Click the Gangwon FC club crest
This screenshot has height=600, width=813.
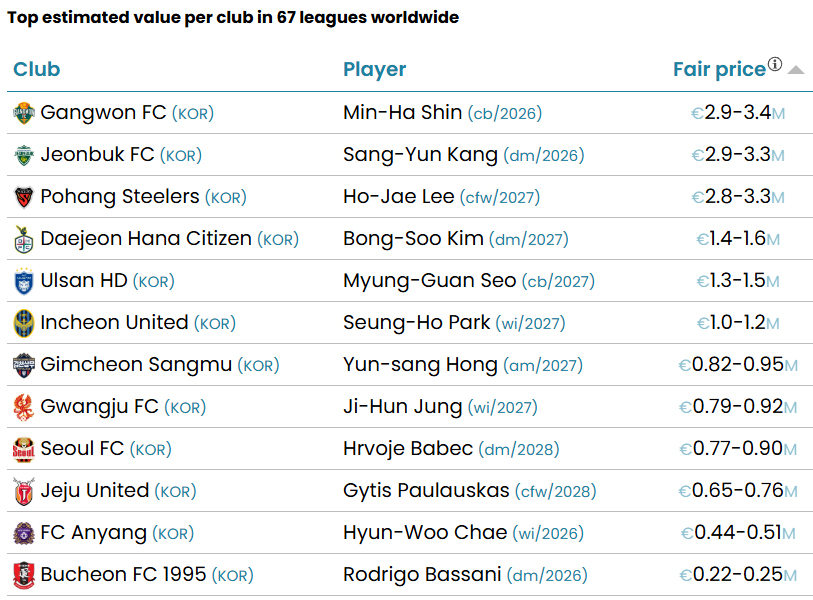coord(22,113)
